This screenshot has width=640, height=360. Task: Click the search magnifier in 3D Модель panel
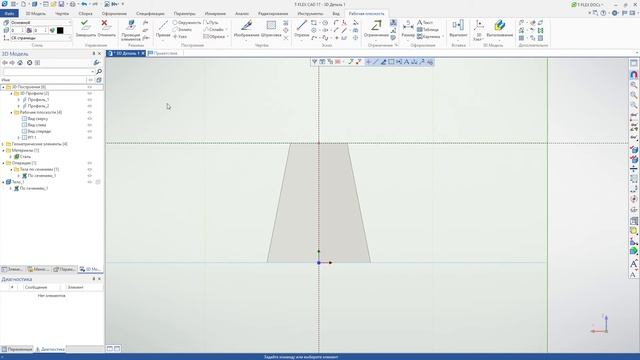[99, 71]
